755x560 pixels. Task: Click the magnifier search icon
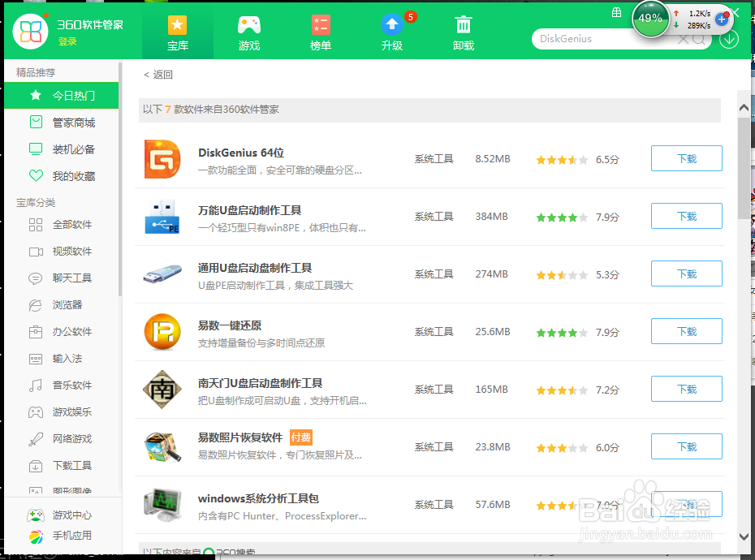click(x=699, y=40)
